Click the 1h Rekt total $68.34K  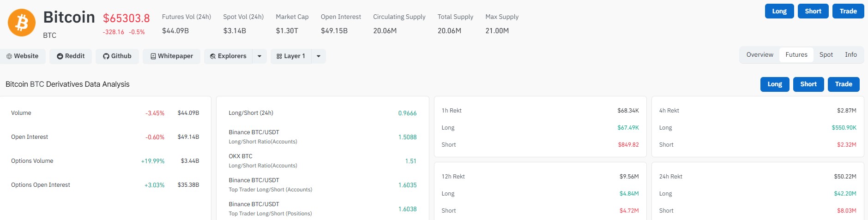[x=628, y=111]
